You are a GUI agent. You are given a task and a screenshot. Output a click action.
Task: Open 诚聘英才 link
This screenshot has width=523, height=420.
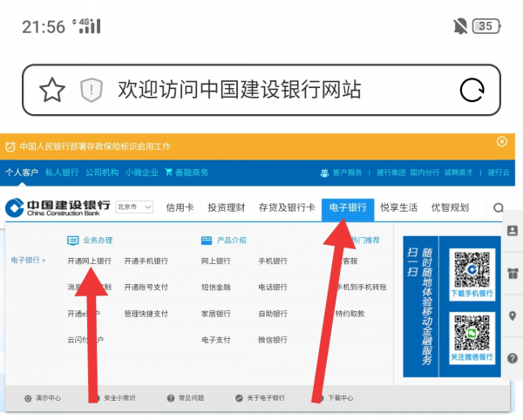click(x=458, y=173)
